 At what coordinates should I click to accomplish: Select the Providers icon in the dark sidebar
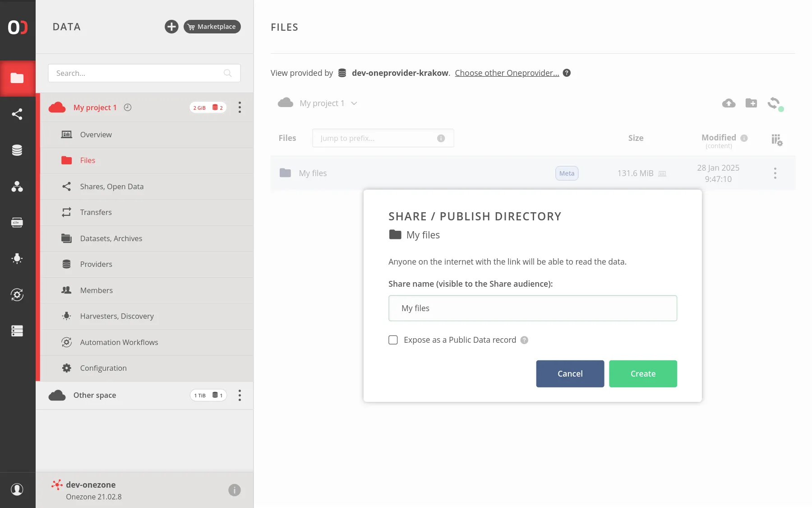pos(18,150)
